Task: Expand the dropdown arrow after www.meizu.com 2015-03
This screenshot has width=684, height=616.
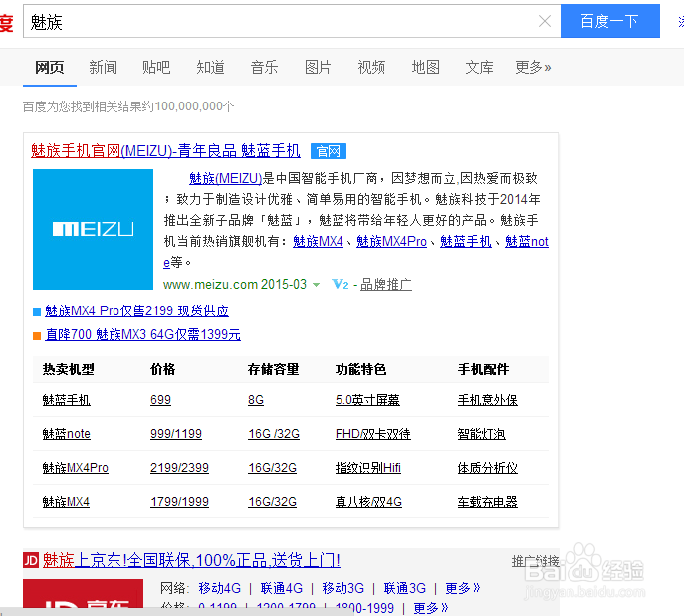Action: point(317,285)
